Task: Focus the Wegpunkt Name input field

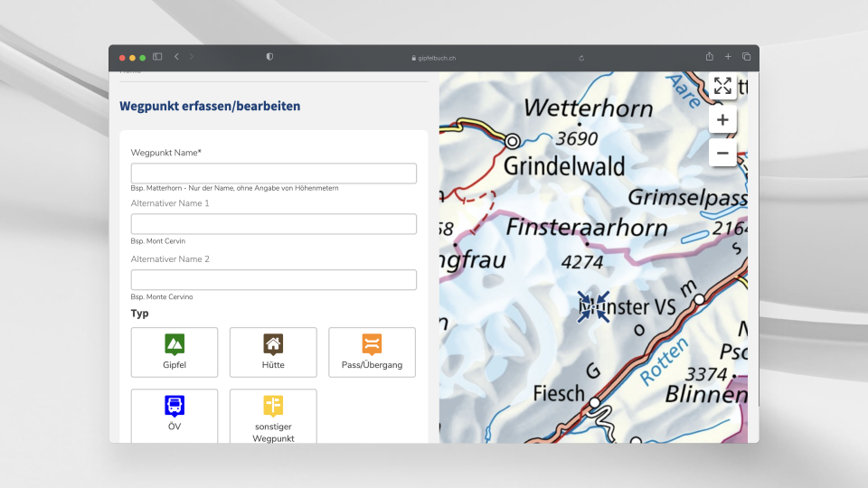Action: coord(273,174)
